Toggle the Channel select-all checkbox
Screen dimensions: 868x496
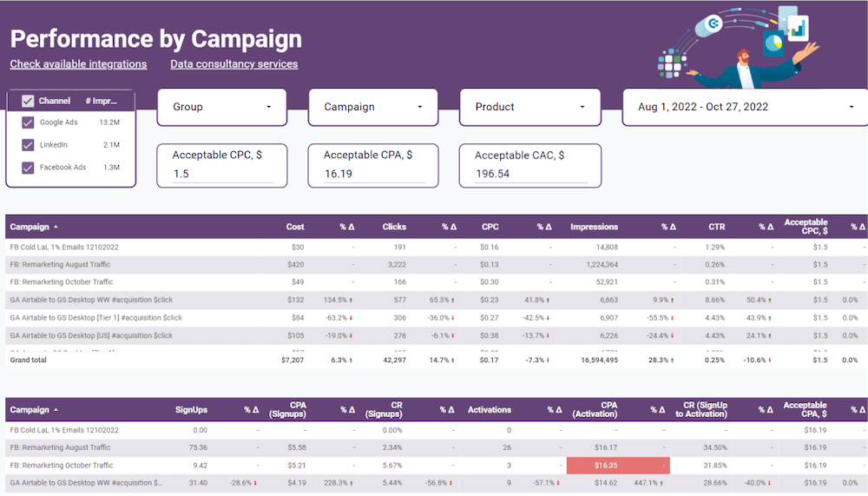tap(28, 101)
